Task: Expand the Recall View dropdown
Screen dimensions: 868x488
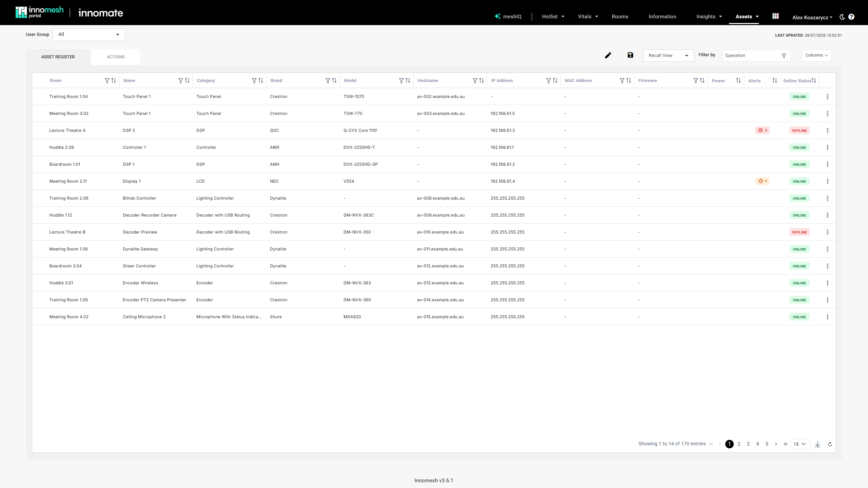Action: tap(668, 56)
